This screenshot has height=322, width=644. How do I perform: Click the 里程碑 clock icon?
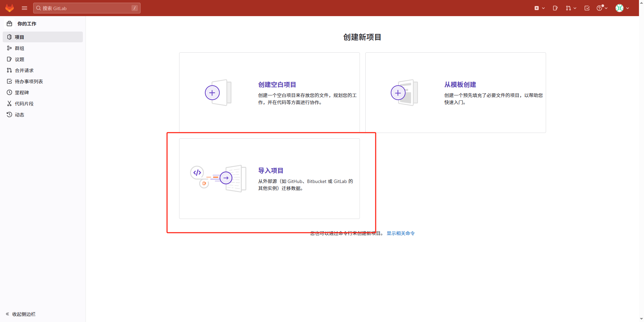pos(9,92)
